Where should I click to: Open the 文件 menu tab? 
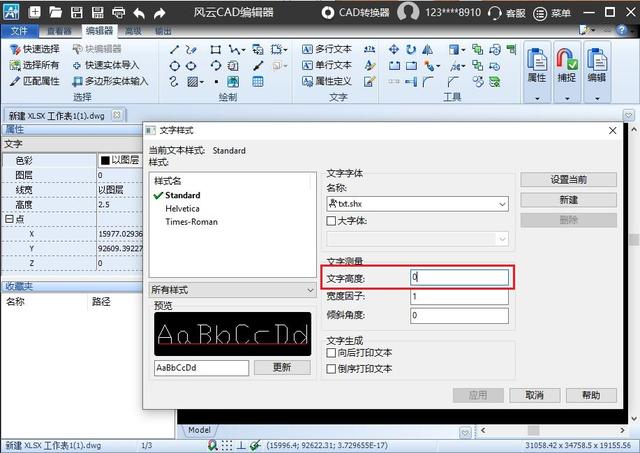point(19,31)
